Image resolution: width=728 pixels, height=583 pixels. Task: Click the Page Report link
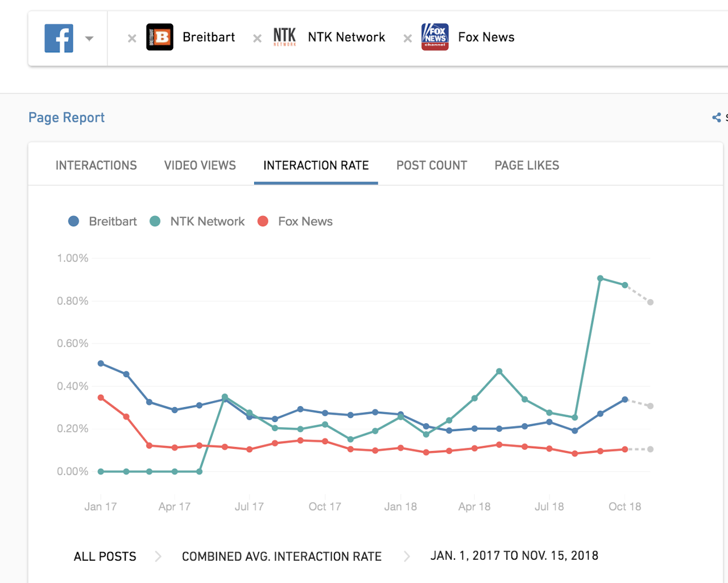(67, 117)
